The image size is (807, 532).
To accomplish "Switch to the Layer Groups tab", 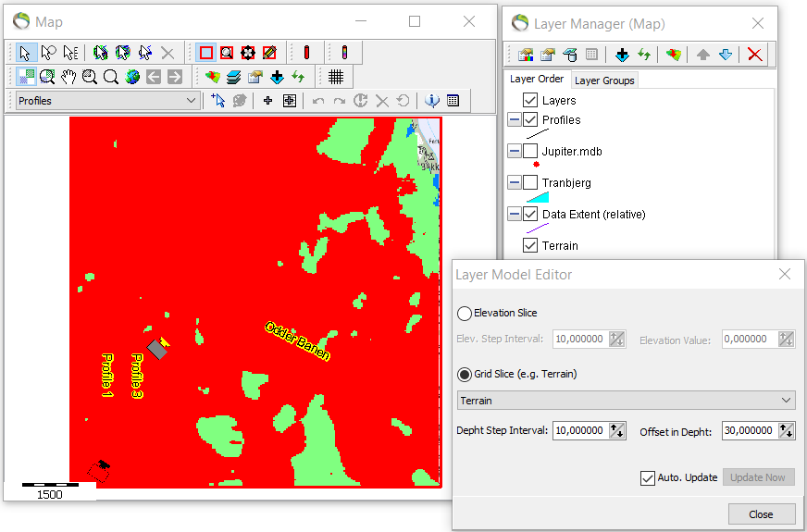I will (604, 80).
